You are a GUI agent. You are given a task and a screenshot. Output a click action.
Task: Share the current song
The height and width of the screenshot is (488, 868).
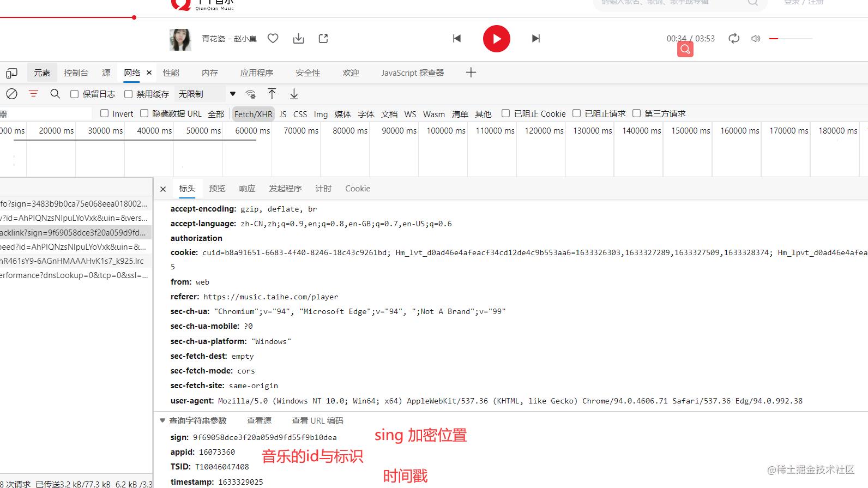coord(323,38)
